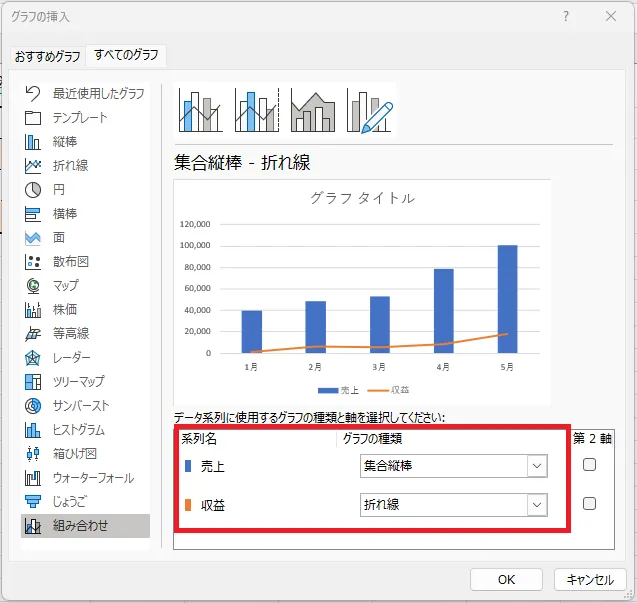The image size is (637, 603).
Task: Click the キャンセル button
Action: click(x=590, y=579)
